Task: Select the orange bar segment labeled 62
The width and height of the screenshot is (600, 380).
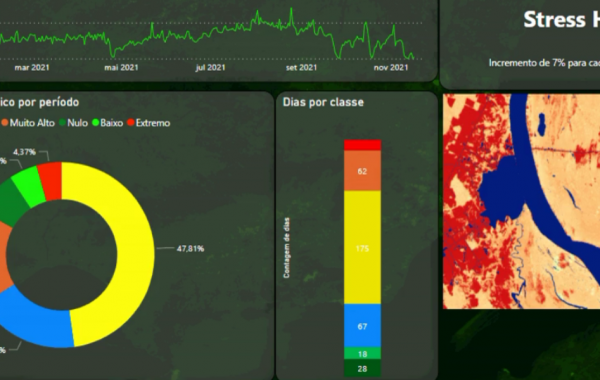Action: click(x=362, y=171)
